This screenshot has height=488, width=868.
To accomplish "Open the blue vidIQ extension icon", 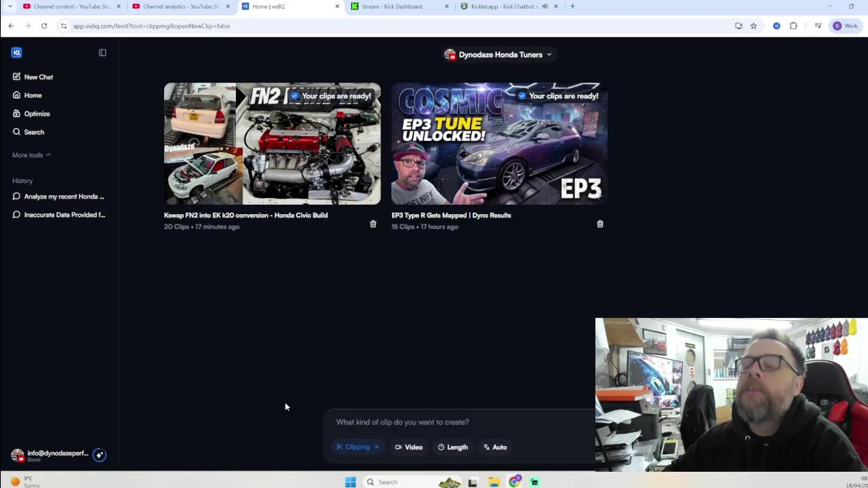I will pyautogui.click(x=776, y=26).
